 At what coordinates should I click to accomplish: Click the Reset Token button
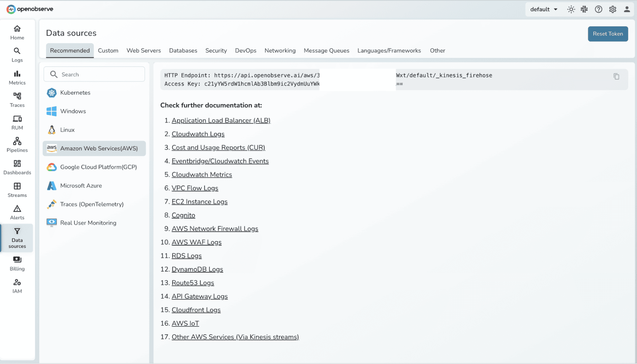tap(607, 34)
